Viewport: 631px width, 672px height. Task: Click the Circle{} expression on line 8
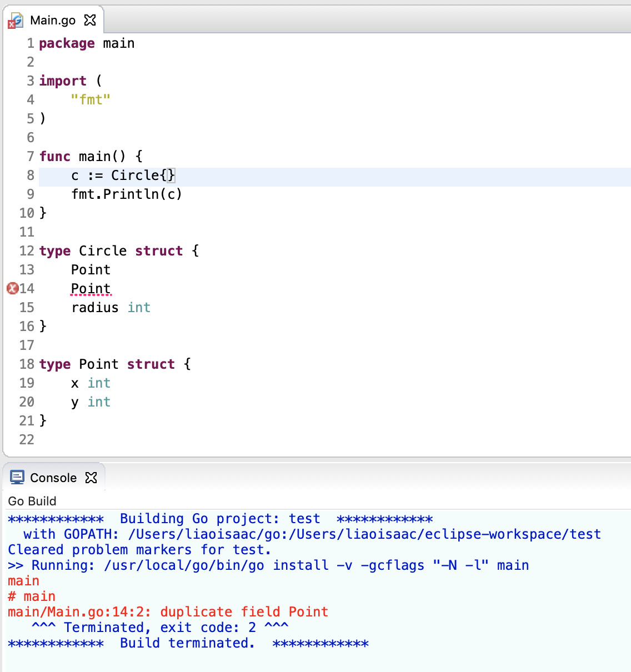pyautogui.click(x=143, y=175)
